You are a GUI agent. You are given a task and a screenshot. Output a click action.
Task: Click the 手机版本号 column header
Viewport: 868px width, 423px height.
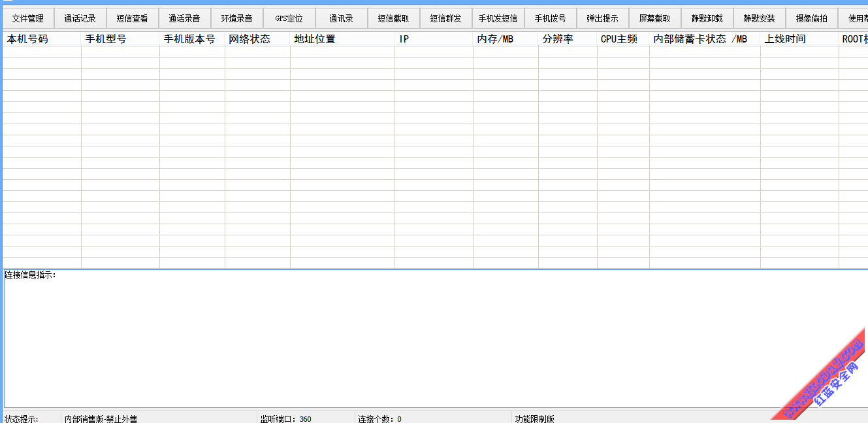[x=192, y=39]
